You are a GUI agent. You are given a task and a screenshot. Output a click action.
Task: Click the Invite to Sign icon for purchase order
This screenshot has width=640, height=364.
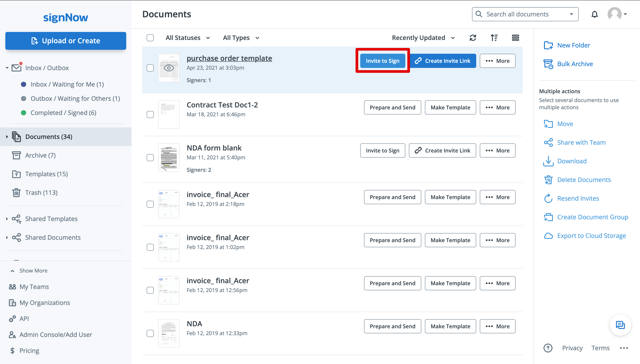tap(382, 61)
